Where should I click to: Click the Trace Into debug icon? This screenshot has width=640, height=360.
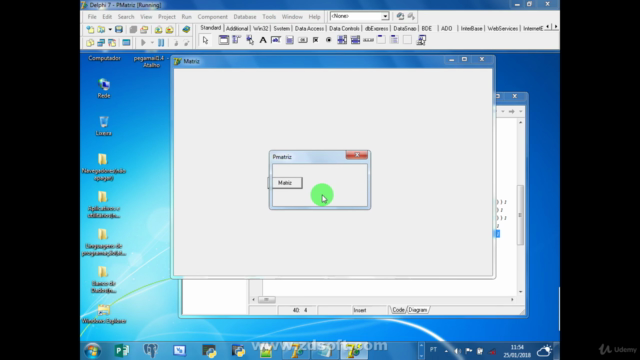point(176,42)
